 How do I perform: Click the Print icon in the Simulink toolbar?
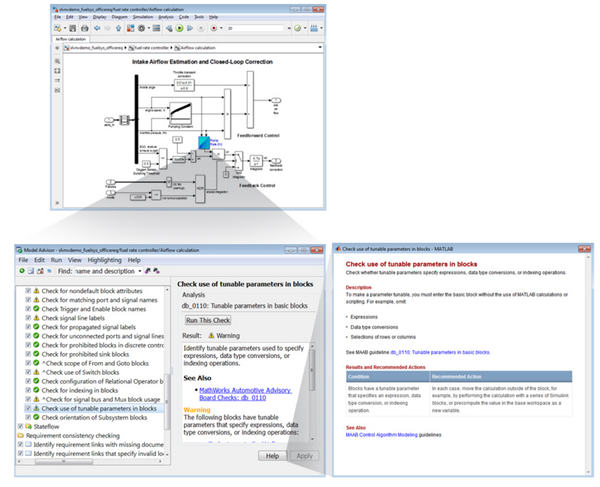pyautogui.click(x=85, y=28)
